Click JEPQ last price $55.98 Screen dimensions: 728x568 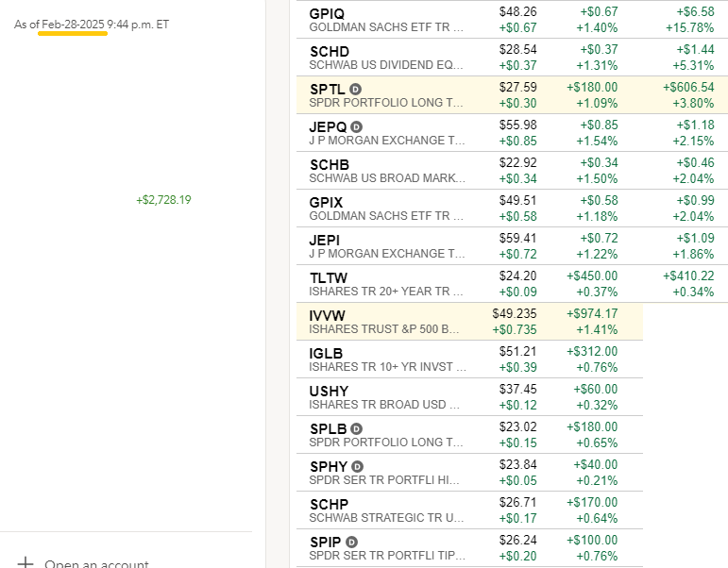[x=517, y=125]
